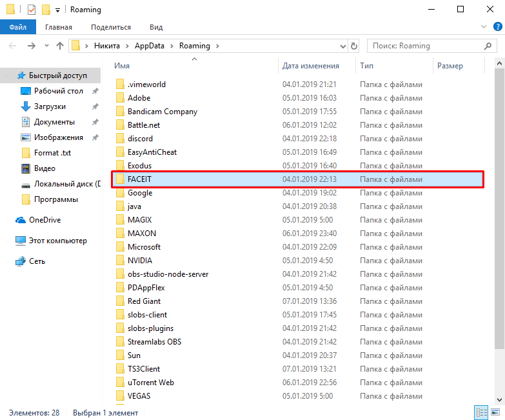Switch to the Главная ribbon tab
The height and width of the screenshot is (420, 505).
(x=59, y=27)
